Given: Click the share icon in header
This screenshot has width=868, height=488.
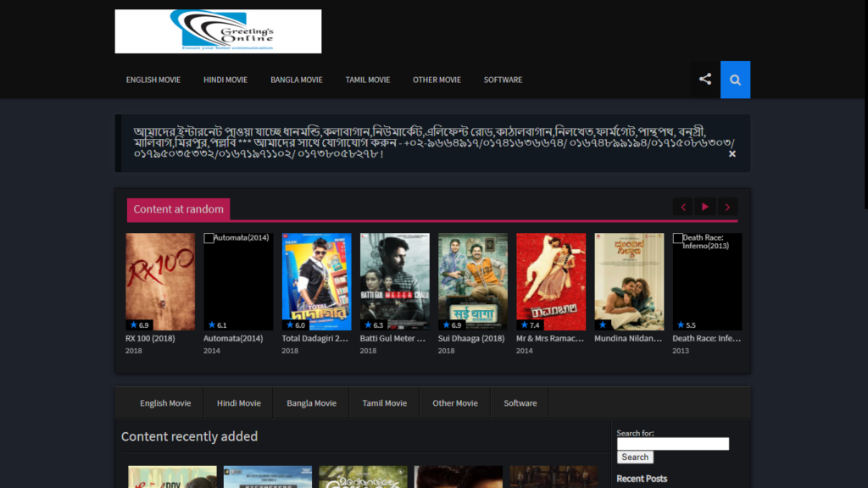Looking at the screenshot, I should tap(704, 80).
